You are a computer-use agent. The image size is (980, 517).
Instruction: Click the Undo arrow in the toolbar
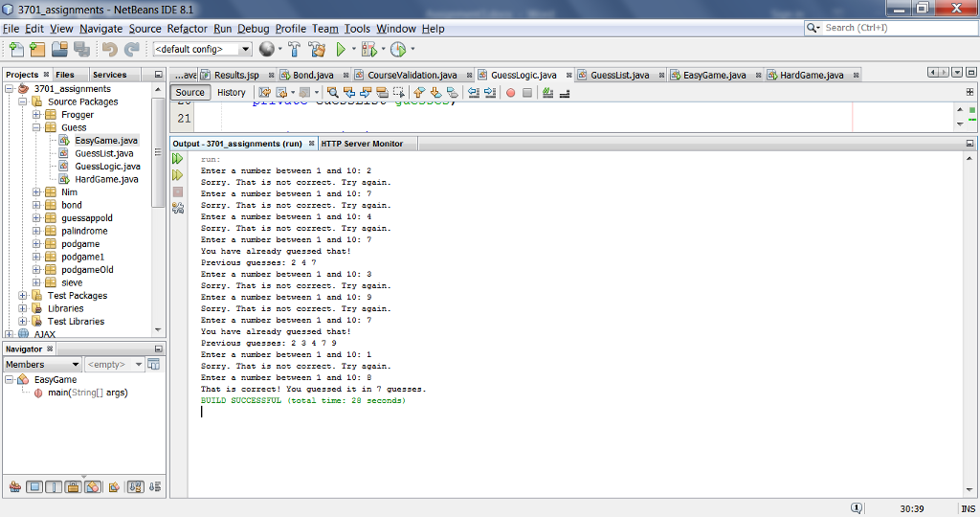point(109,49)
